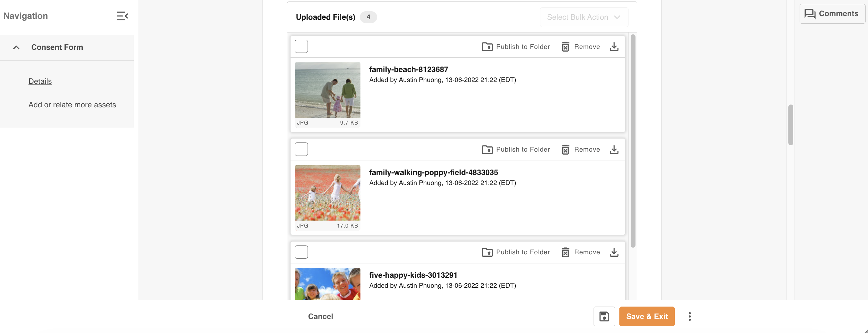
Task: Open the three-dot more options menu
Action: pos(690,317)
